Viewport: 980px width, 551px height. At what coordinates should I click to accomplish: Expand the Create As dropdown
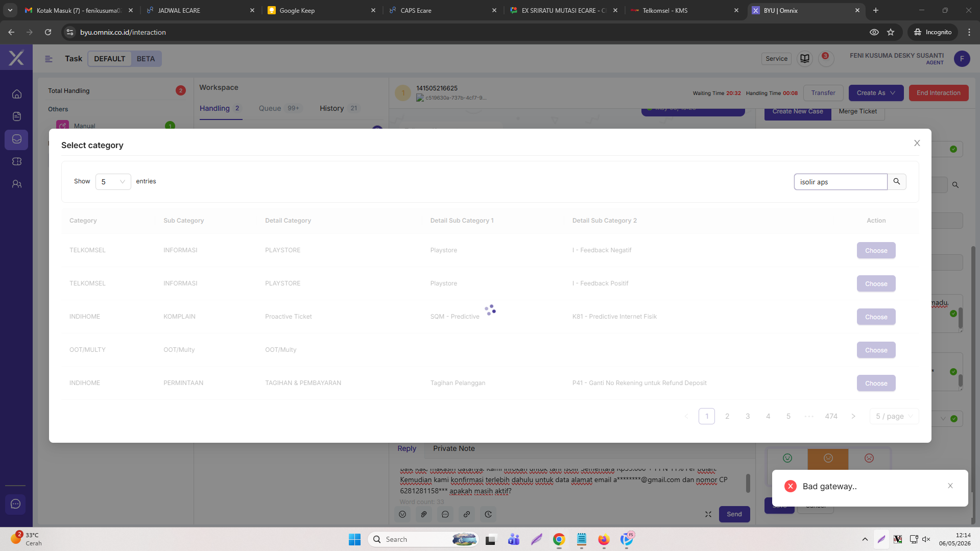point(876,93)
